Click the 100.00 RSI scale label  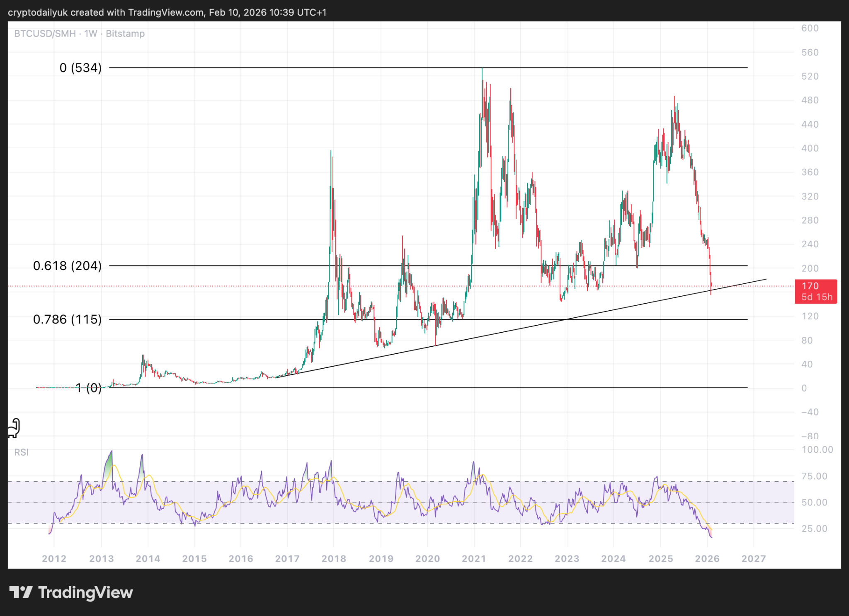click(x=817, y=450)
